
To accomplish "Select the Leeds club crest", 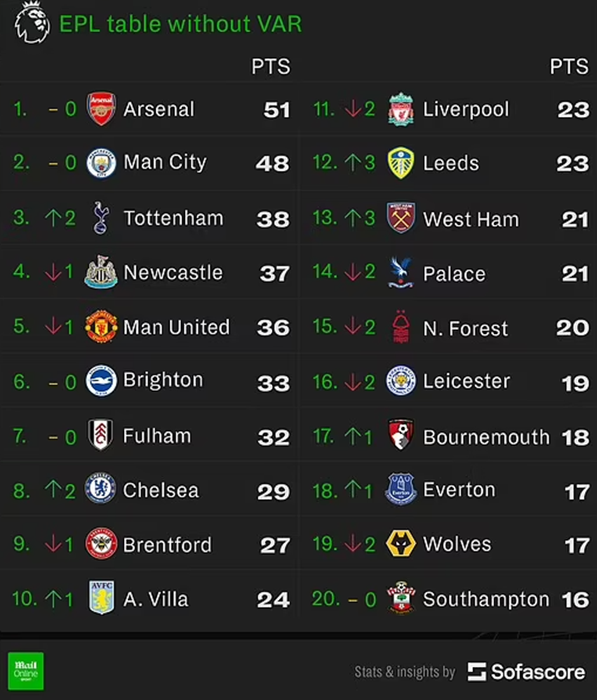I will [x=401, y=163].
